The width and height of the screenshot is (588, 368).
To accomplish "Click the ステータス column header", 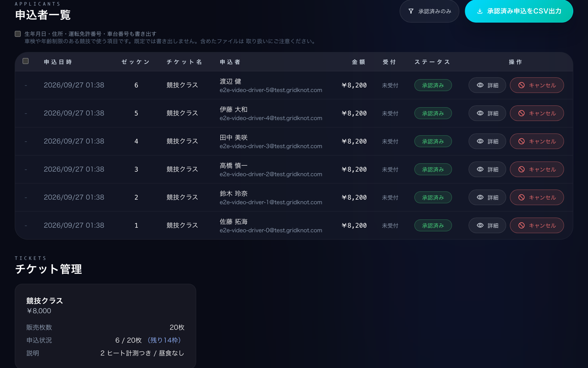I will point(432,62).
